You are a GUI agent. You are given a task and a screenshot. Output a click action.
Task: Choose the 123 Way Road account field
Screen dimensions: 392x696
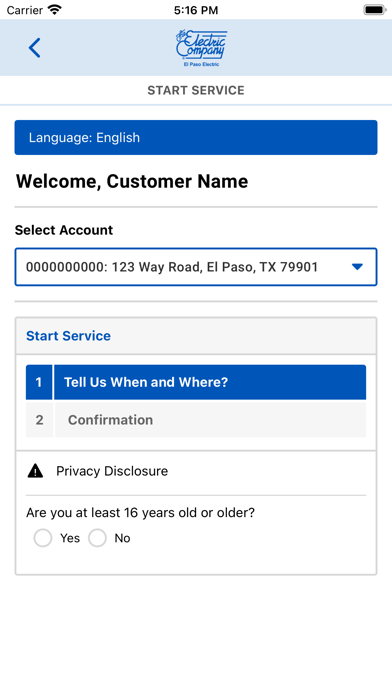[196, 267]
